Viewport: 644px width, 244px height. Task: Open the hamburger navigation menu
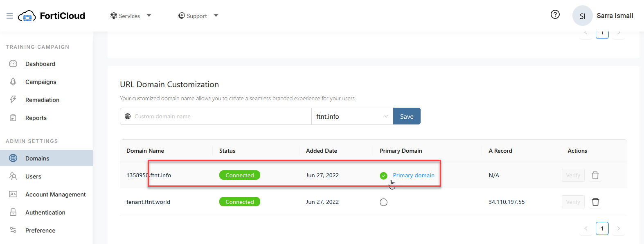tap(9, 16)
